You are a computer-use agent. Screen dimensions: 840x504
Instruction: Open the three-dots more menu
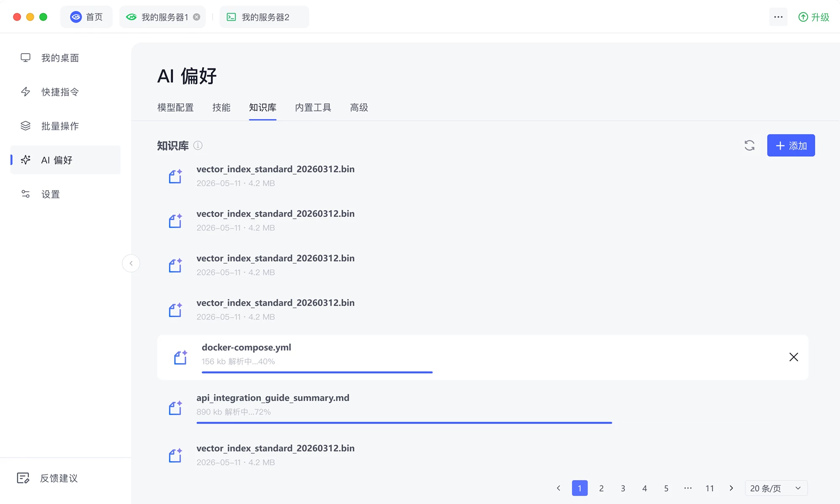[x=778, y=17]
